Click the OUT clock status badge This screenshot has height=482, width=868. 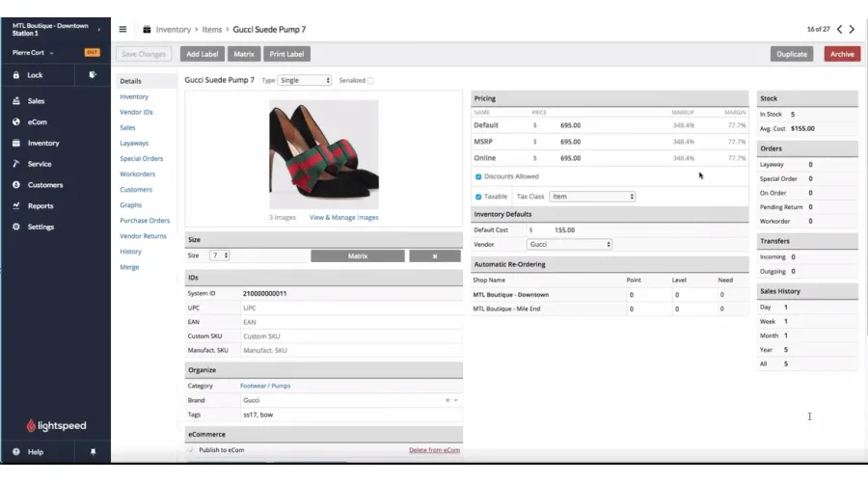[92, 53]
